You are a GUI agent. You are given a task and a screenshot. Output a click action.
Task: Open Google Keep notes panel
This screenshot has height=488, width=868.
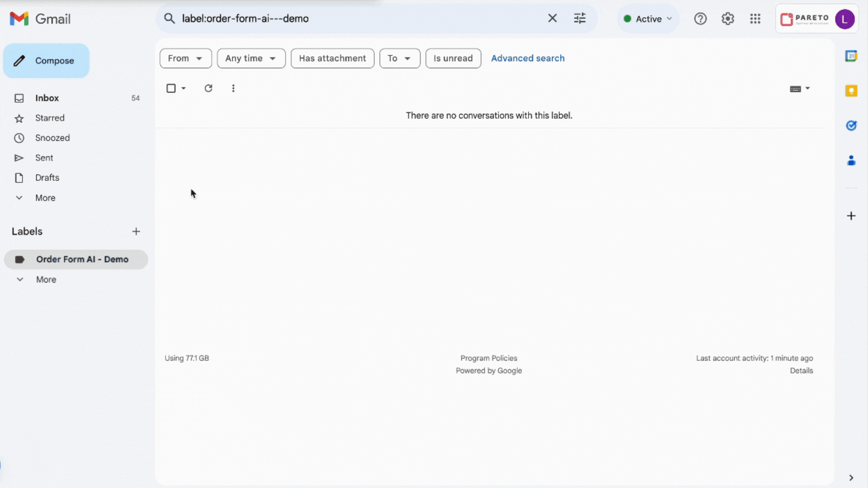click(852, 91)
